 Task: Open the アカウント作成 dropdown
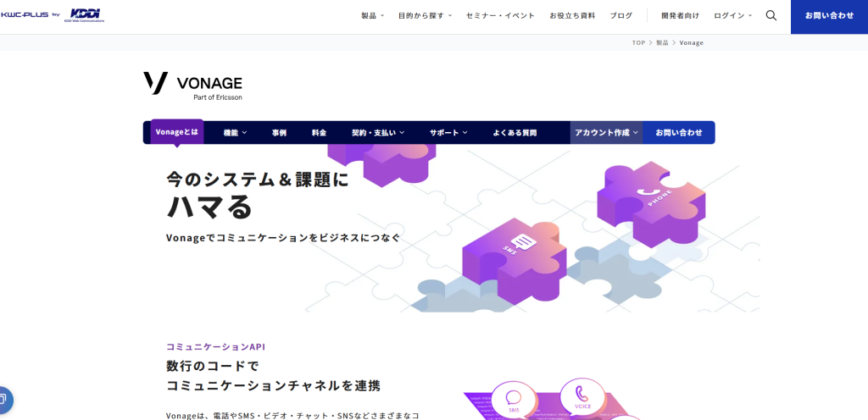(607, 133)
